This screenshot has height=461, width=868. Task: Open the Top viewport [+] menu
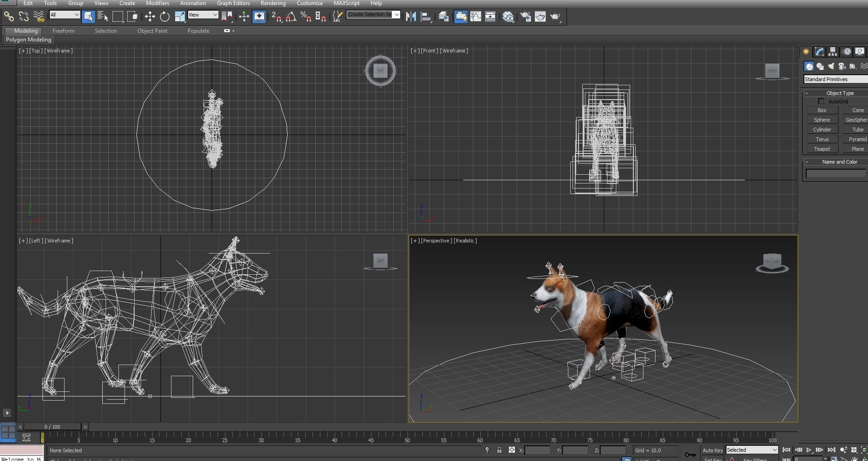pyautogui.click(x=23, y=51)
